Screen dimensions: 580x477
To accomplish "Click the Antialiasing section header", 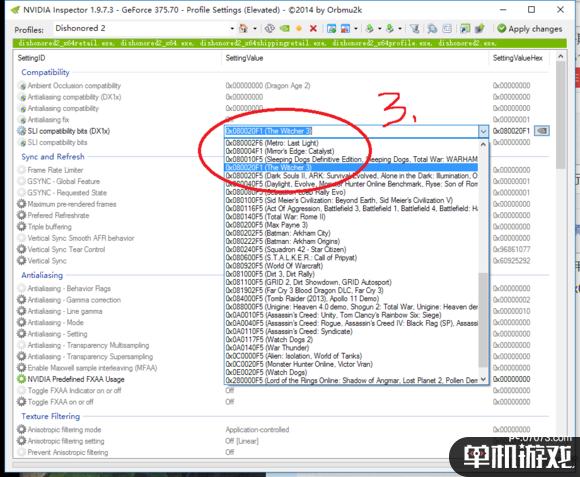I will point(42,275).
